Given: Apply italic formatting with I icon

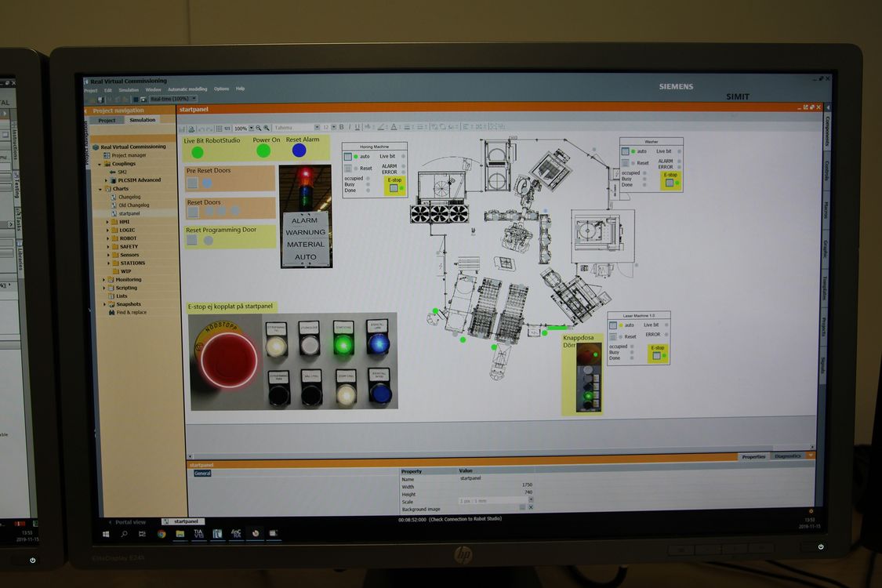Looking at the screenshot, I should pyautogui.click(x=350, y=127).
